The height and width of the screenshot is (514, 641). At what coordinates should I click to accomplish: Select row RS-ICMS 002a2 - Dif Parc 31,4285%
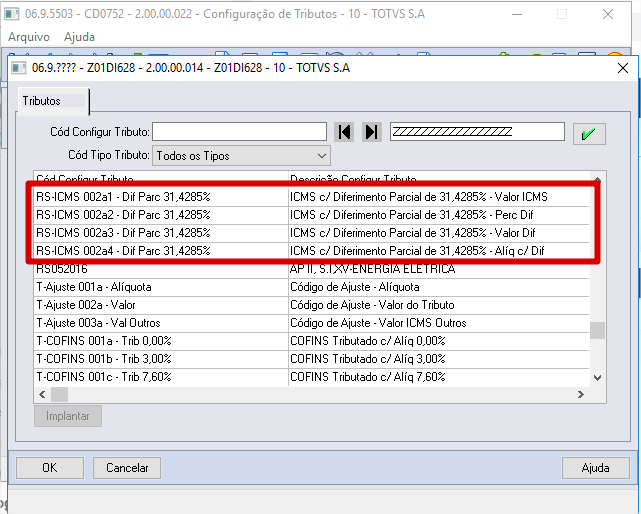tap(312, 215)
